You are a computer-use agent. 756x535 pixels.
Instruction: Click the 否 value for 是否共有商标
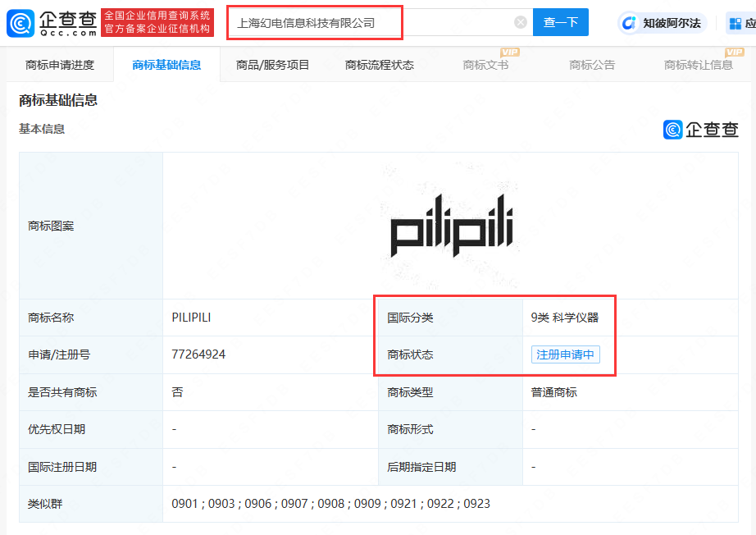click(177, 392)
